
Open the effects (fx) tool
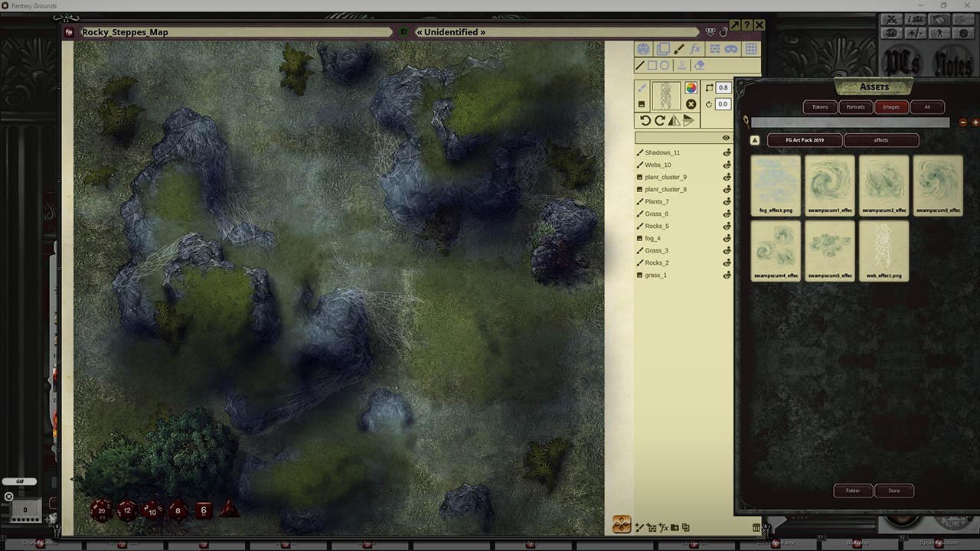point(696,48)
